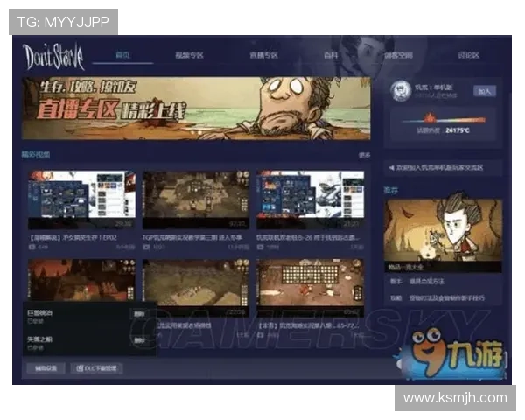This screenshot has height=420, width=525.
Task: Open the middle video thumbnail in second row
Action: click(x=196, y=287)
